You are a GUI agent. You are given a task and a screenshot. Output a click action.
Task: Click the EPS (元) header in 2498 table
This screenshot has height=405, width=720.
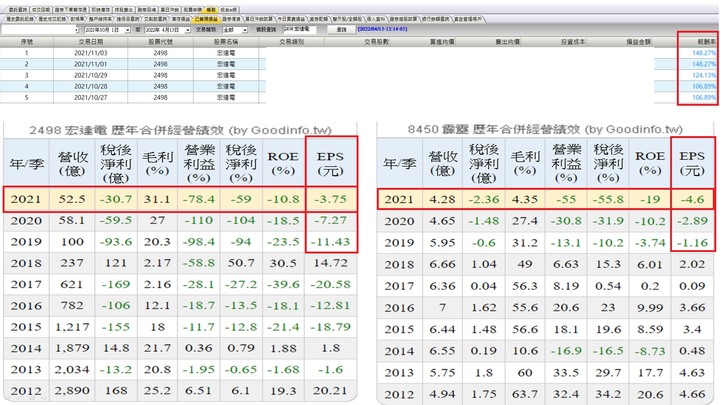coord(331,163)
